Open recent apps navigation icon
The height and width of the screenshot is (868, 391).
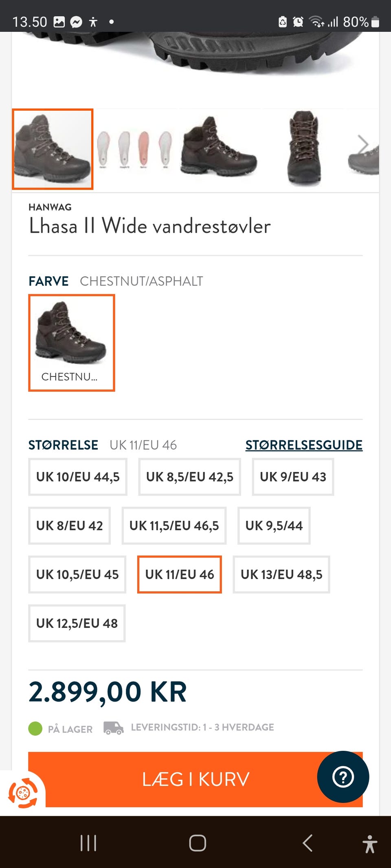click(x=88, y=843)
